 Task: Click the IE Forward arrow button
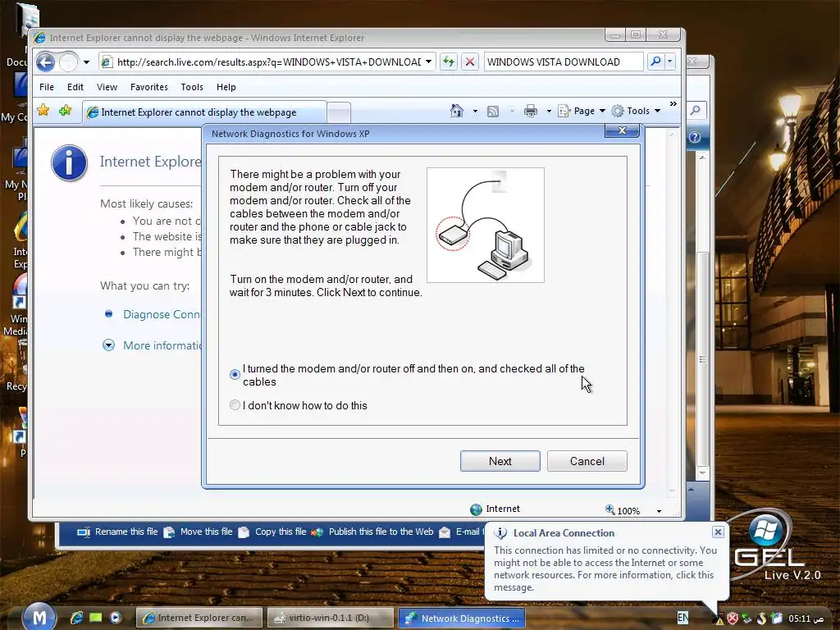point(68,62)
